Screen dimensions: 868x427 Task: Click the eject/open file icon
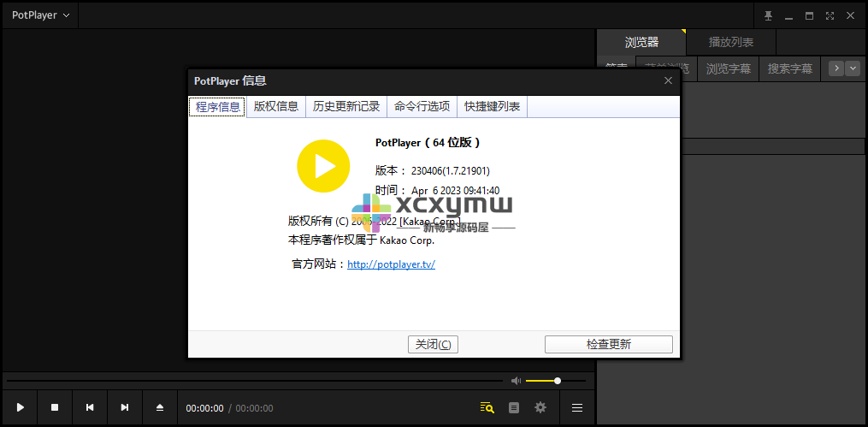click(159, 407)
